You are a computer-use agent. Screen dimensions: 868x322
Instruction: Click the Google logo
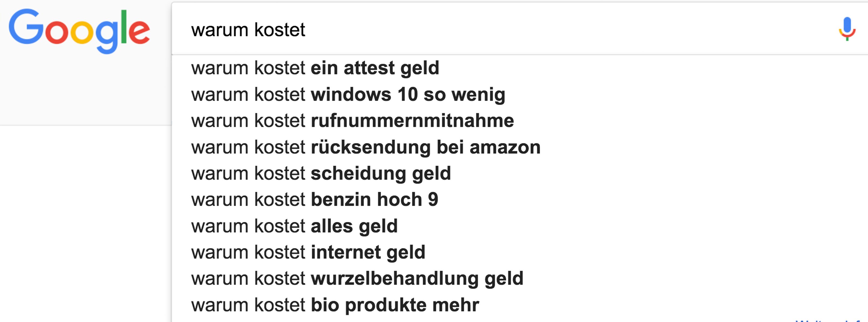pyautogui.click(x=79, y=30)
